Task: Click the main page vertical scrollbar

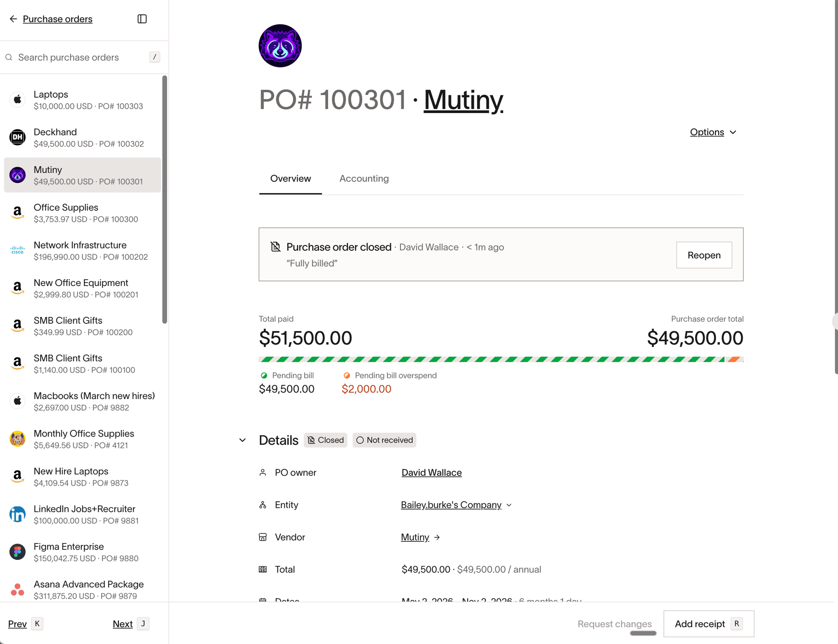Action: pyautogui.click(x=836, y=187)
